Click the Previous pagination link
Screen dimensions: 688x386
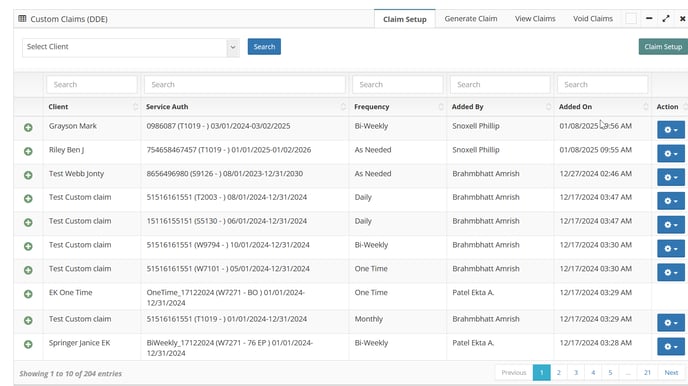coord(514,372)
